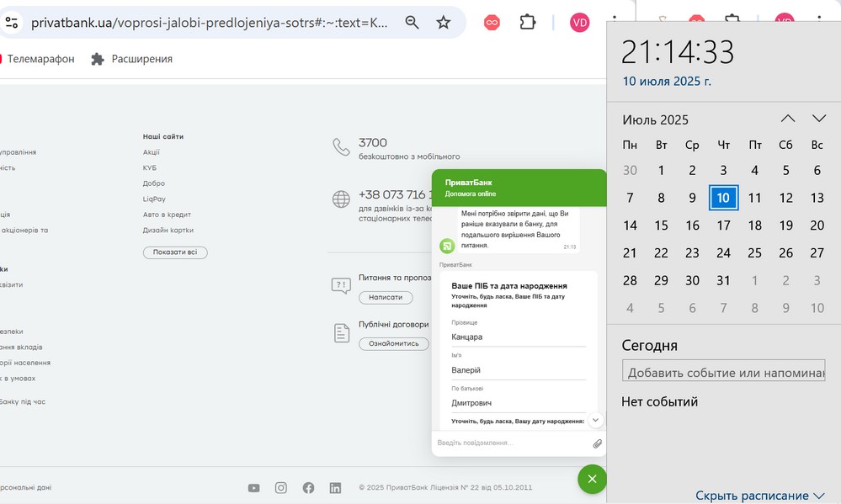This screenshot has height=504, width=841.
Task: Open the КУБ link
Action: (x=150, y=167)
